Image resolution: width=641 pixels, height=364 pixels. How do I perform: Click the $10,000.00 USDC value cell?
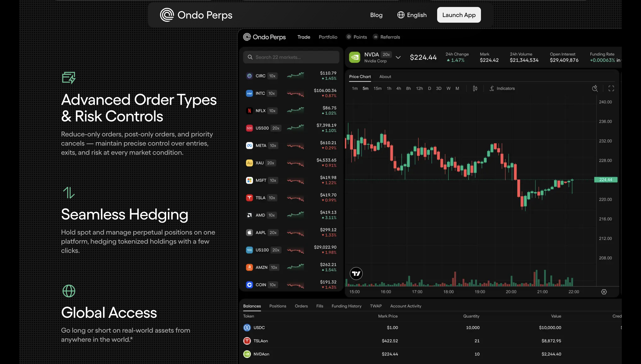click(550, 328)
